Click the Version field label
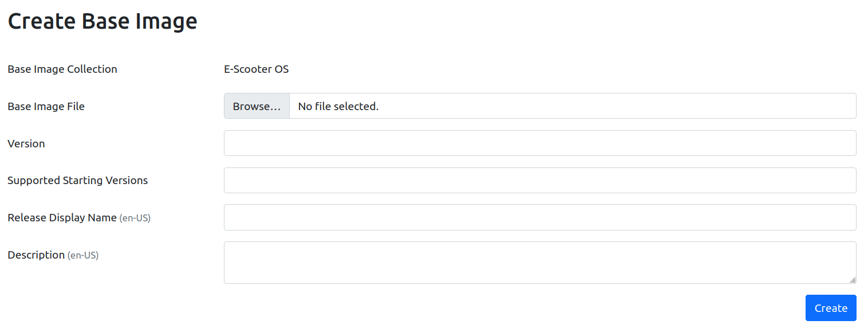Viewport: 868px width, 332px height. [26, 143]
